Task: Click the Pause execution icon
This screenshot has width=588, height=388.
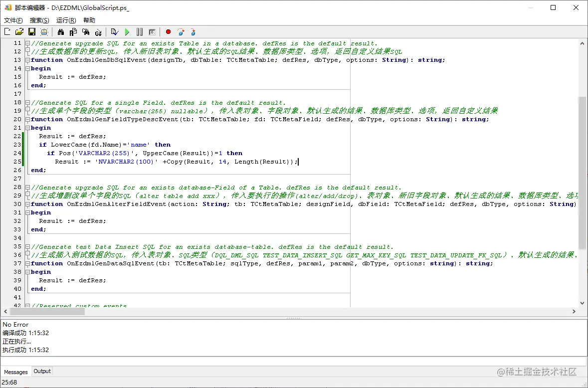Action: point(140,32)
